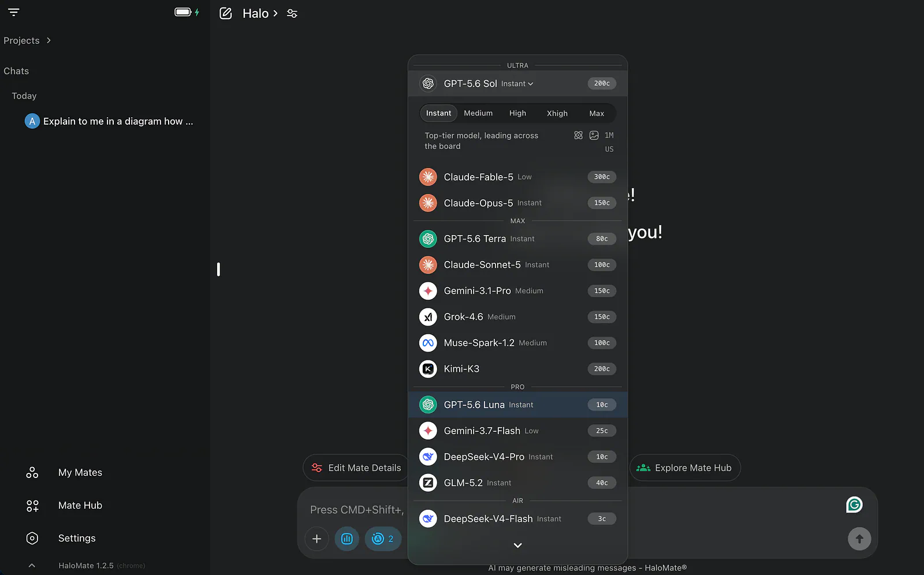Image resolution: width=924 pixels, height=575 pixels.
Task: Click the Explore Mate Hub button
Action: (684, 468)
